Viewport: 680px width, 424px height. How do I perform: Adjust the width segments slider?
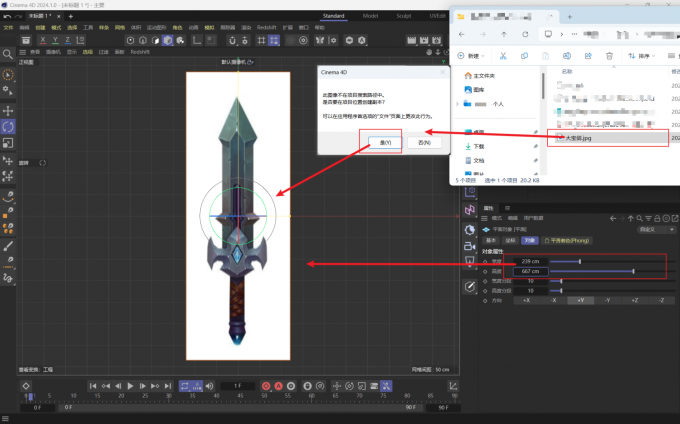(x=561, y=281)
